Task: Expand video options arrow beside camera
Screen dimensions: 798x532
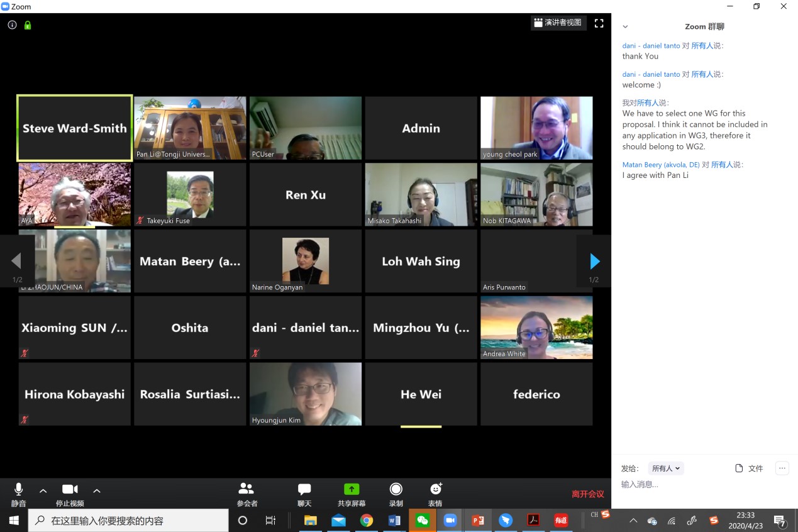Action: [97, 490]
